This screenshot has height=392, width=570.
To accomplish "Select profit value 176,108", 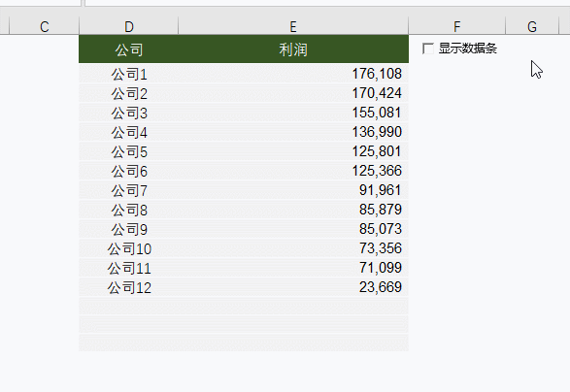I will pos(293,74).
